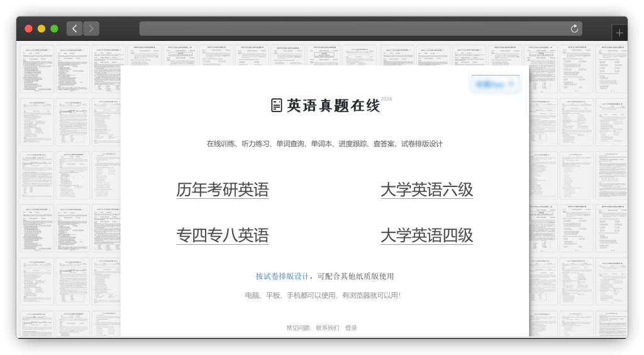
Task: Open a new tab with the plus icon
Action: [x=619, y=33]
